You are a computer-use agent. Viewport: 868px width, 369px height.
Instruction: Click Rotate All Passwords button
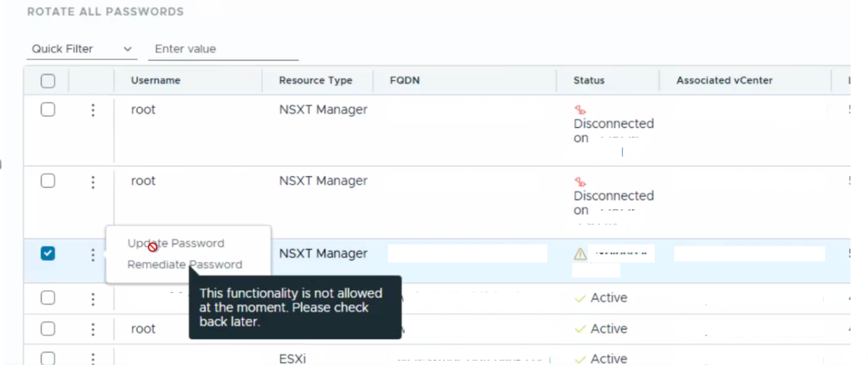(x=105, y=12)
